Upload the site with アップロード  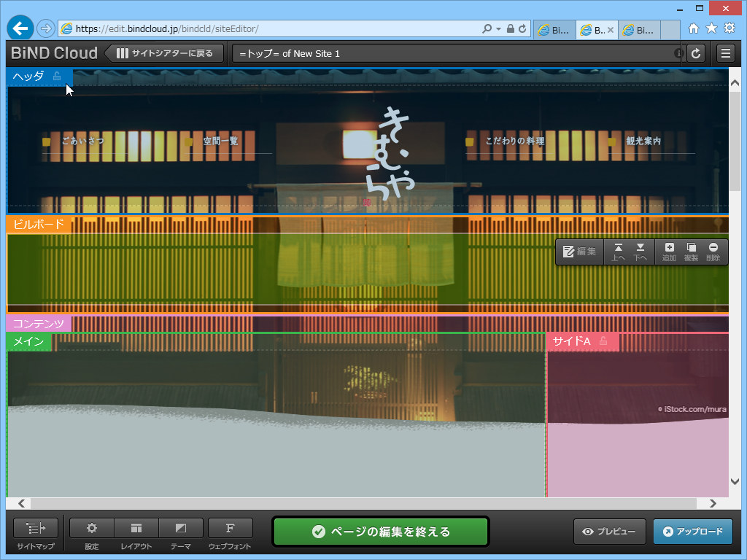tap(693, 532)
